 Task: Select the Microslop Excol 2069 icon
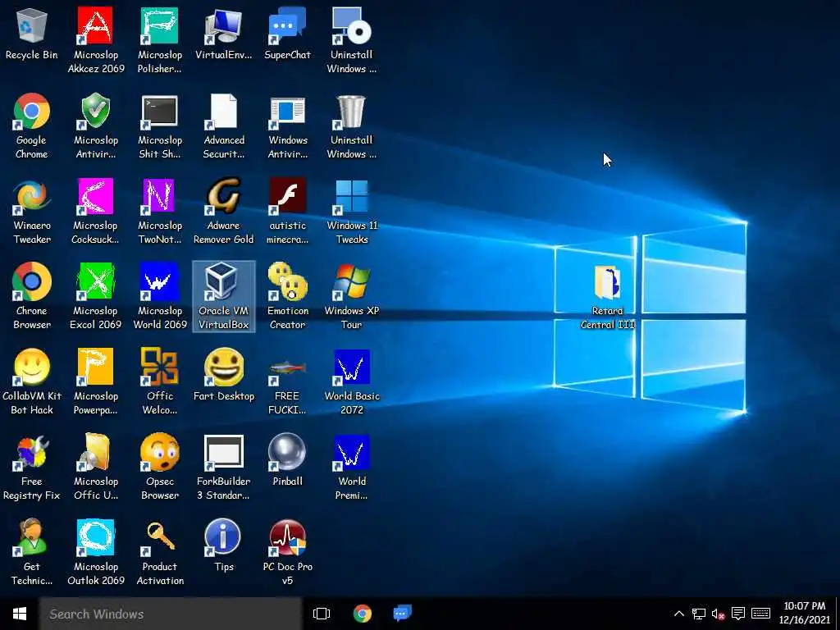[95, 282]
